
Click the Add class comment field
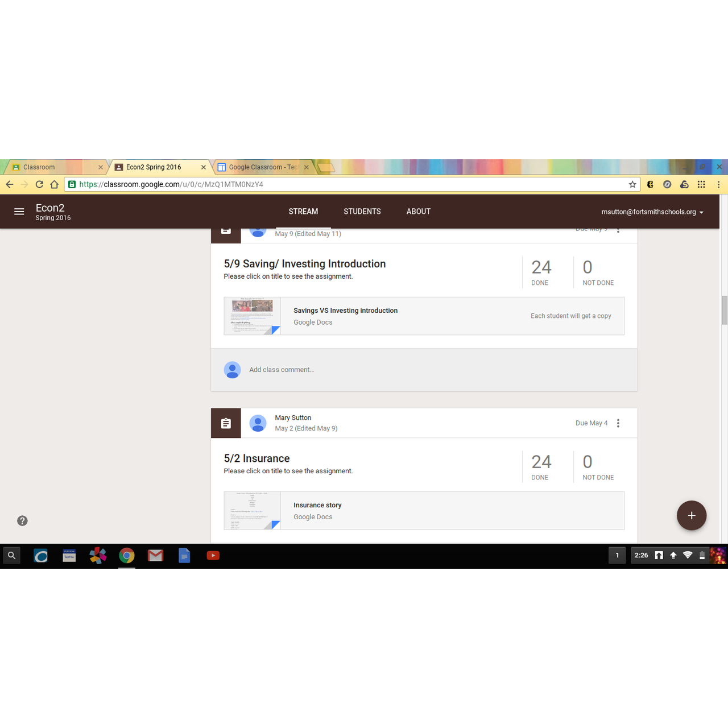[x=282, y=370]
